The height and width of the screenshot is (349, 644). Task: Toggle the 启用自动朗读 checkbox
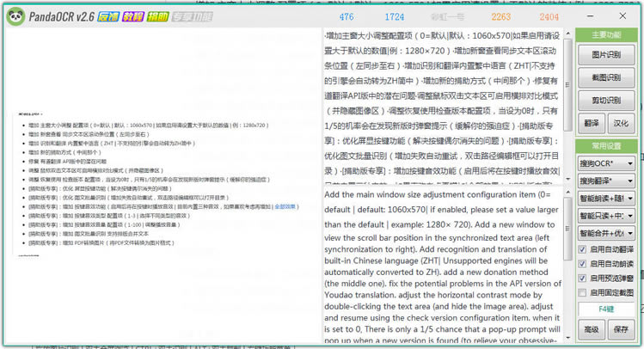[x=582, y=264]
